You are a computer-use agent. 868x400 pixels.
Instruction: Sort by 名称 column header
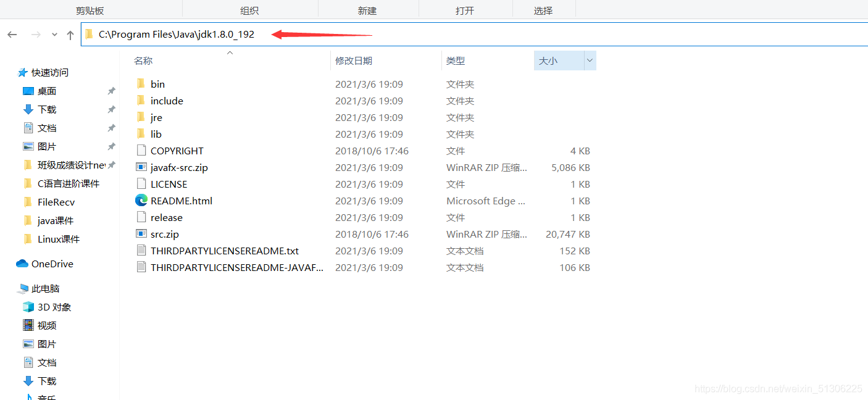point(143,60)
